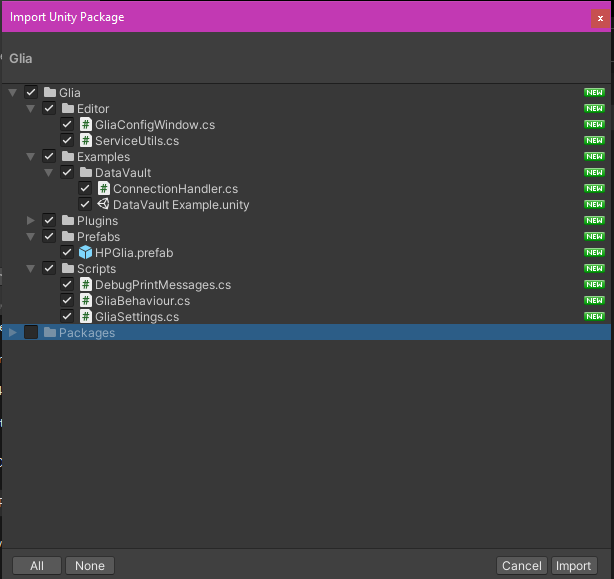Click the C# script icon for GliaSettings.cs
This screenshot has width=614, height=579.
pyautogui.click(x=86, y=317)
